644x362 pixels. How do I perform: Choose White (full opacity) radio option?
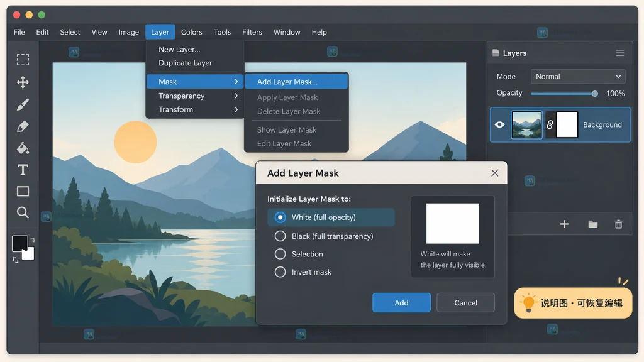click(331, 217)
